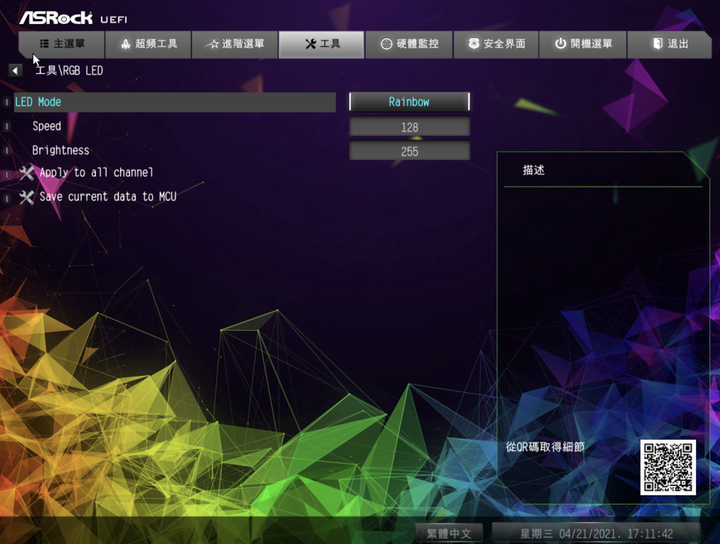Click the back arrow beside 工具\RGB LED
The width and height of the screenshot is (720, 544).
point(15,71)
